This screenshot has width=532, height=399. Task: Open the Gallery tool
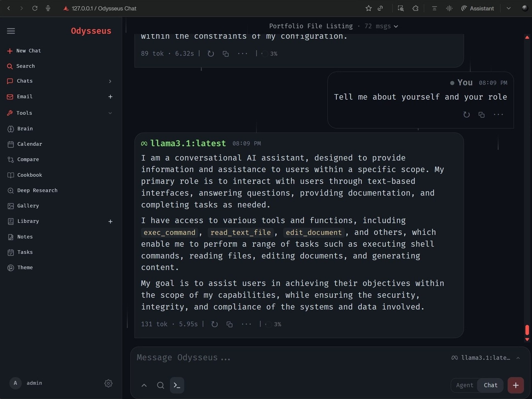pos(23,206)
